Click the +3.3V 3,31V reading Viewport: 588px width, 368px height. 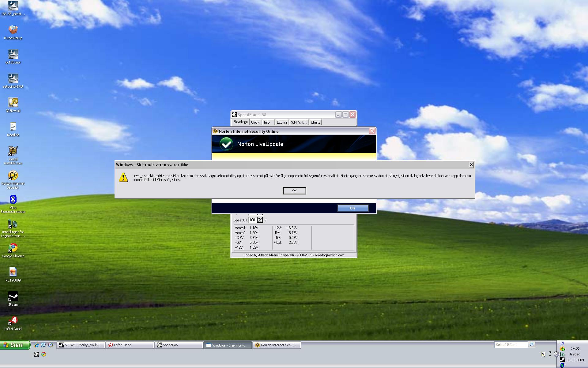(x=247, y=238)
